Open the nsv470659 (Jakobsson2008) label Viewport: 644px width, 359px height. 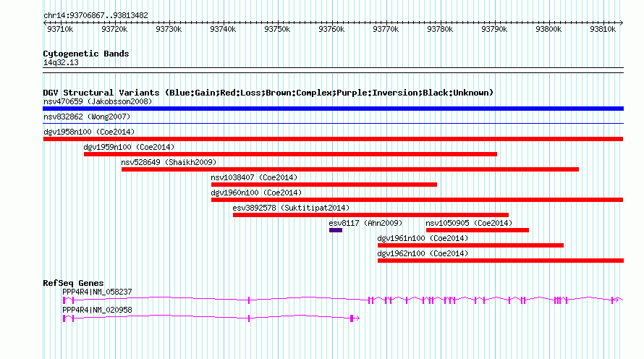(x=98, y=101)
